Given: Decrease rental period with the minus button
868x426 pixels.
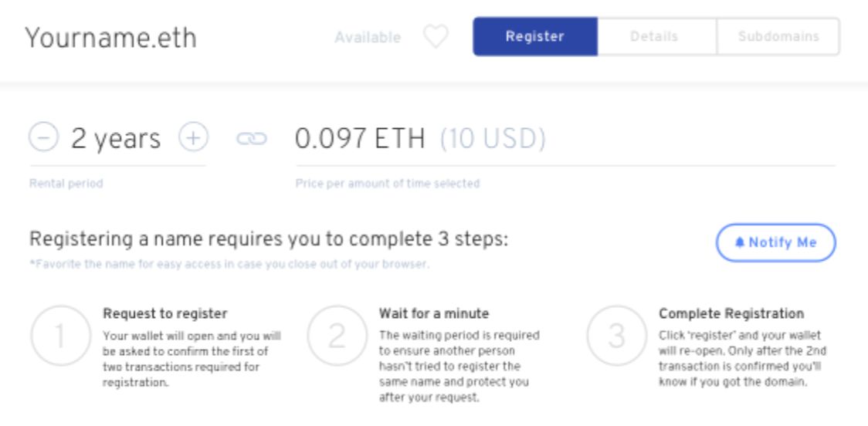Looking at the screenshot, I should pyautogui.click(x=44, y=139).
